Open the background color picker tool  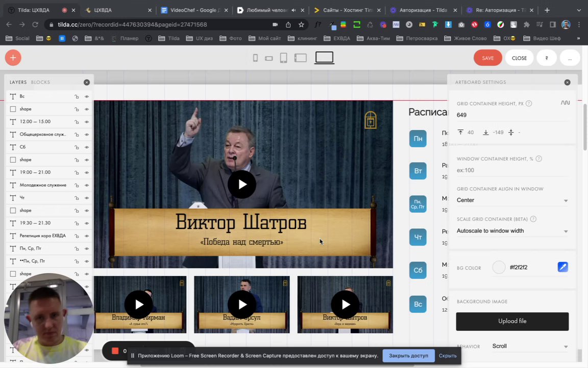click(x=562, y=267)
